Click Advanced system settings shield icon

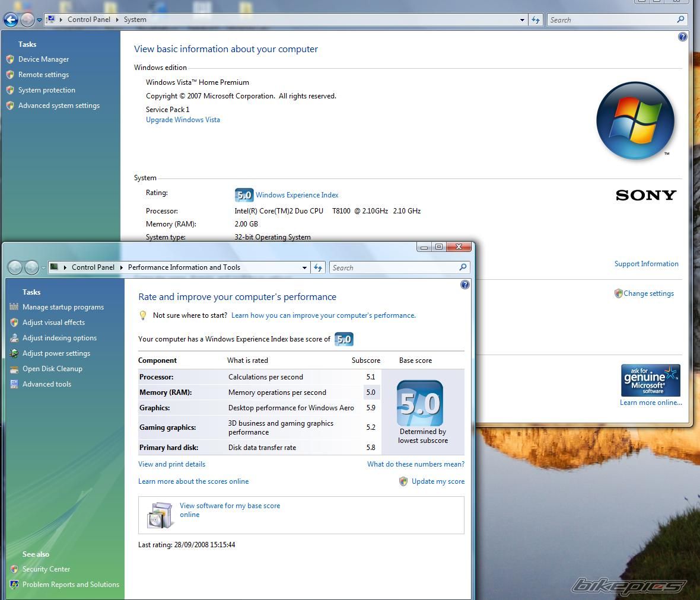(x=10, y=106)
